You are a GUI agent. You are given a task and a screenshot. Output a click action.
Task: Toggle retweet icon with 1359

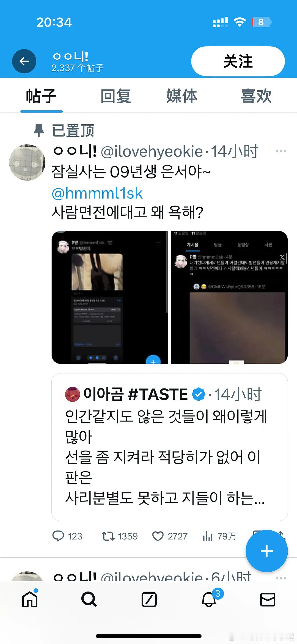coord(119,536)
